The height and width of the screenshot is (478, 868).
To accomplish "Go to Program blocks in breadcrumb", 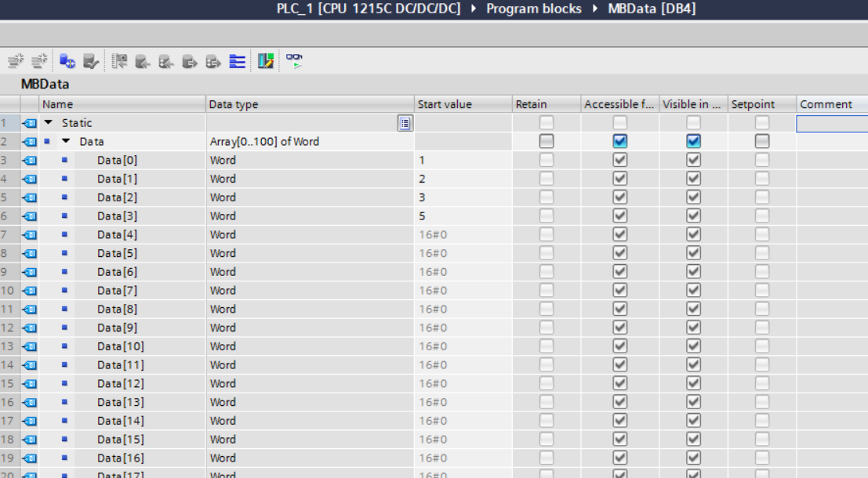I will [534, 9].
